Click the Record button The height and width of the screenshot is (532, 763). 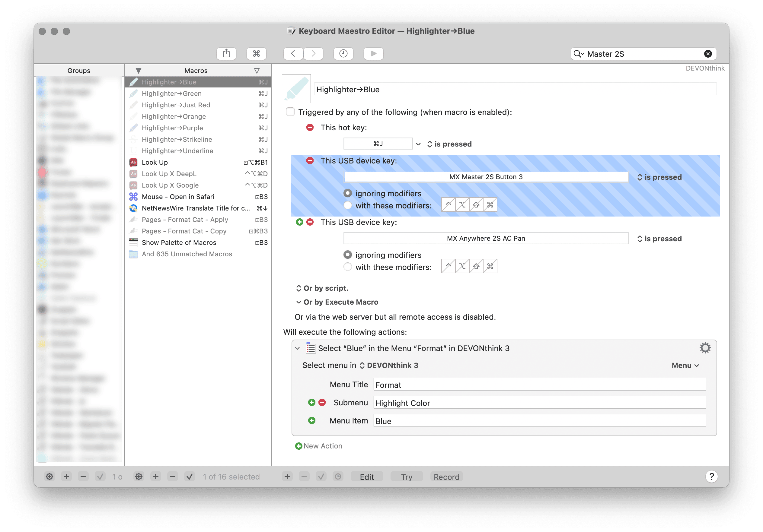tap(446, 477)
